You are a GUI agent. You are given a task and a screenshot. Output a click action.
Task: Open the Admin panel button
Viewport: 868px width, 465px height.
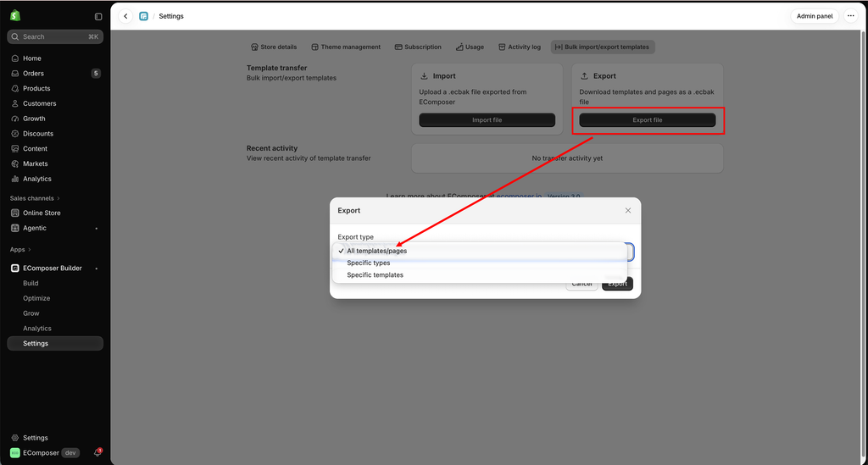pos(815,16)
